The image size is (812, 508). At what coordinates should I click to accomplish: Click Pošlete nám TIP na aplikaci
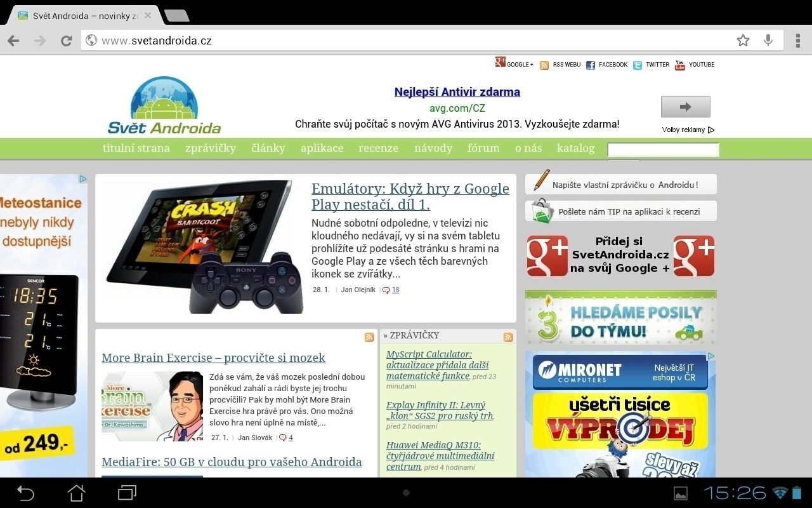(x=620, y=211)
